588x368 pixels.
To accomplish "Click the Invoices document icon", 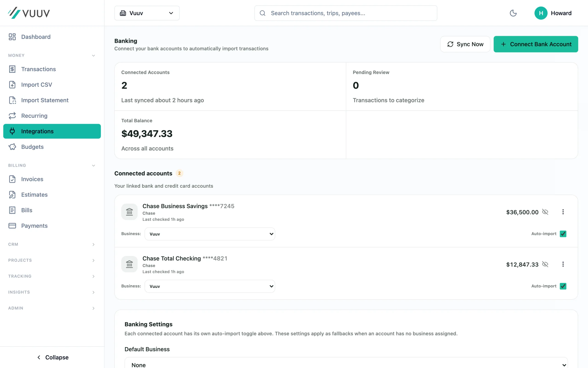I will [x=12, y=179].
